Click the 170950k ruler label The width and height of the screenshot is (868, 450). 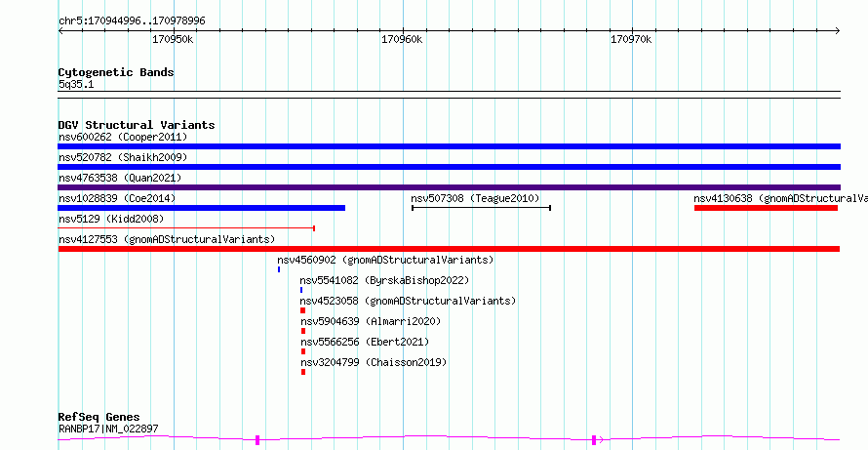[173, 40]
